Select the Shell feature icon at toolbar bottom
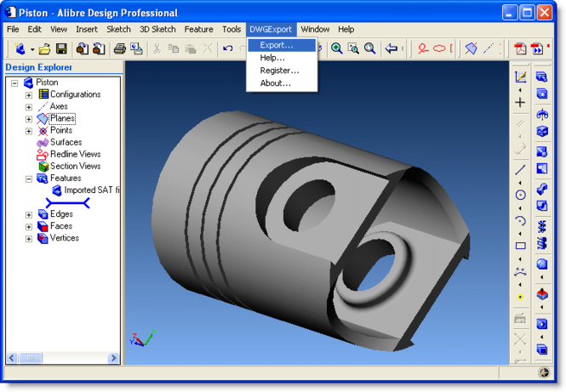The height and width of the screenshot is (392, 566). (x=542, y=349)
